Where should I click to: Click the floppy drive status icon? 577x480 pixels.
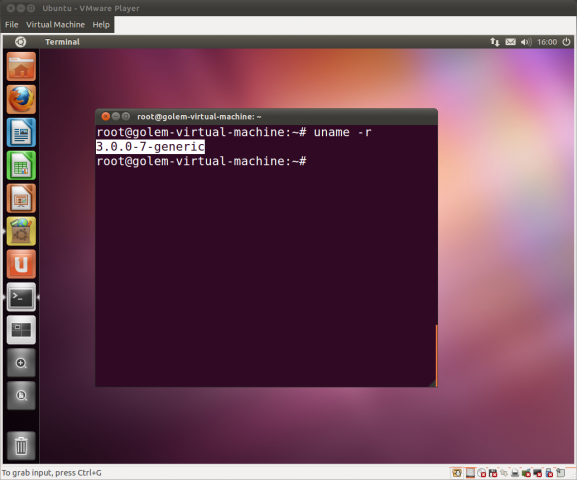click(x=493, y=473)
